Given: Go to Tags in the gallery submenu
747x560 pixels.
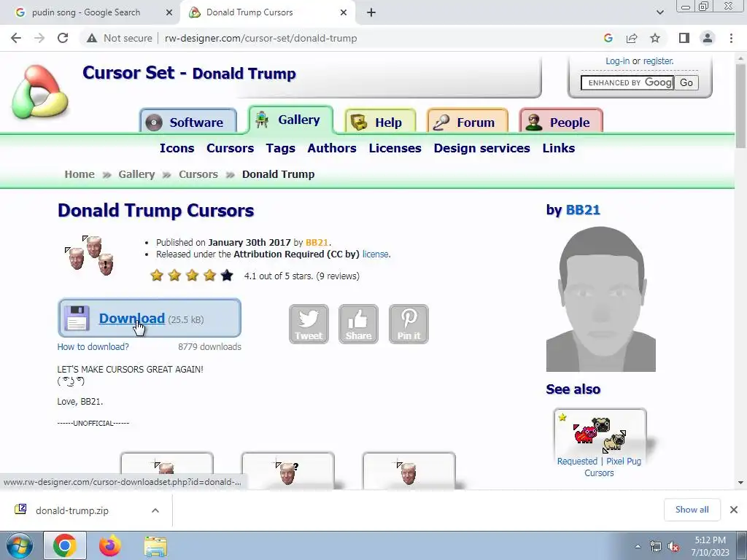Looking at the screenshot, I should (281, 148).
